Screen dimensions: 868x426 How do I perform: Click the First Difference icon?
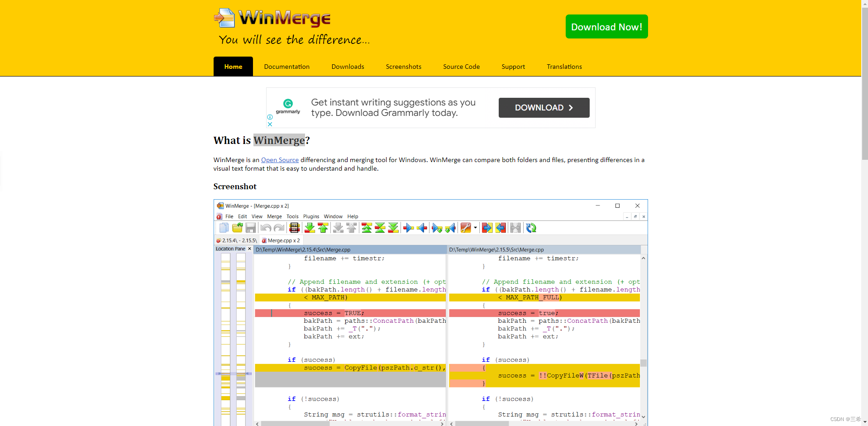click(x=367, y=228)
